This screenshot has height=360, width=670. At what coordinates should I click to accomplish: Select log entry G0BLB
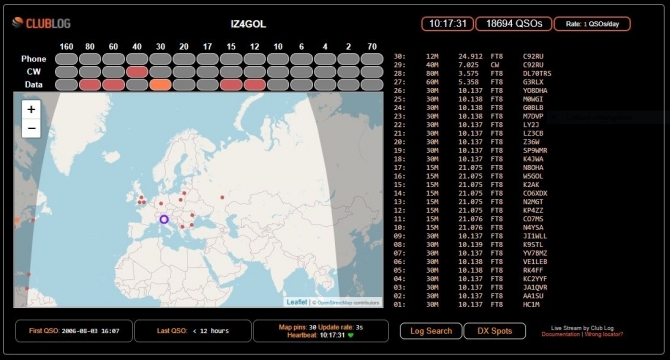click(x=469, y=108)
